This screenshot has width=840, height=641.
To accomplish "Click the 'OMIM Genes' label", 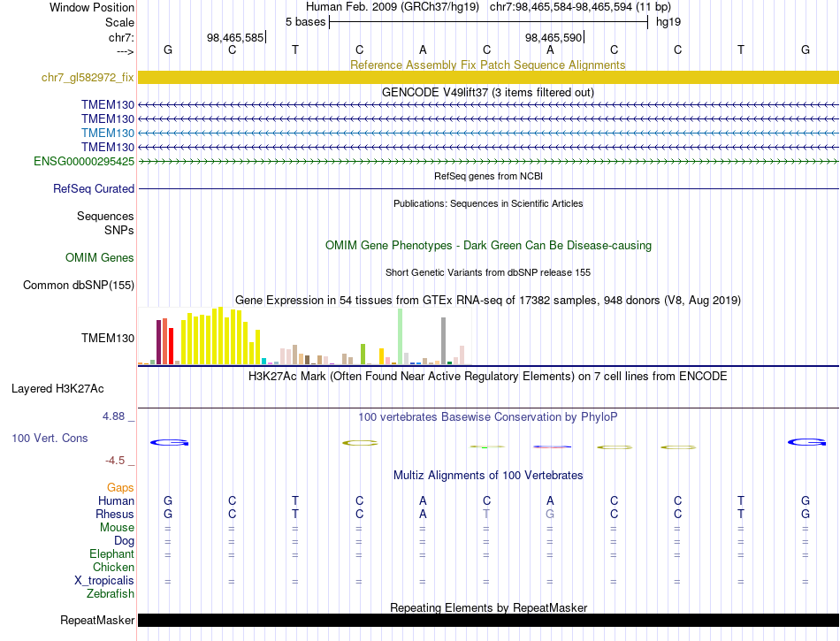I will point(99,257).
